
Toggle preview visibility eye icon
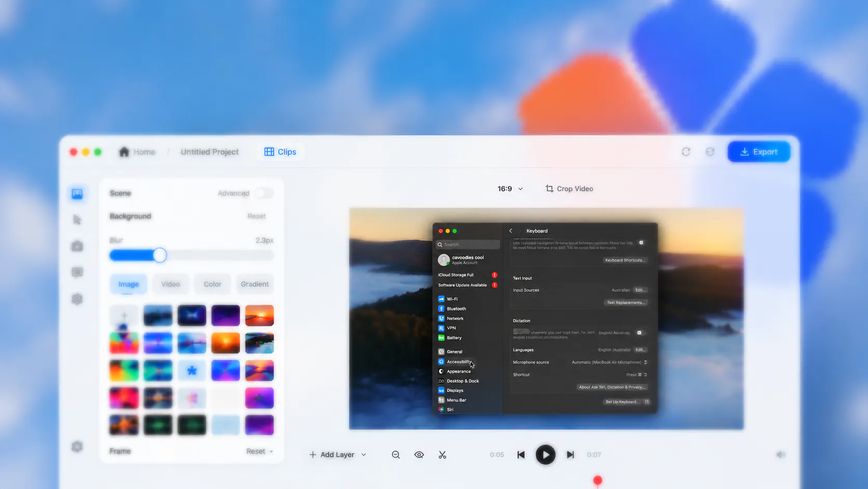pyautogui.click(x=419, y=455)
